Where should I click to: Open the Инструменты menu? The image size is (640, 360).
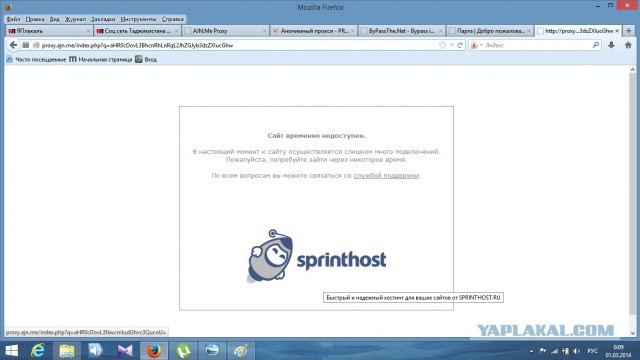click(138, 19)
